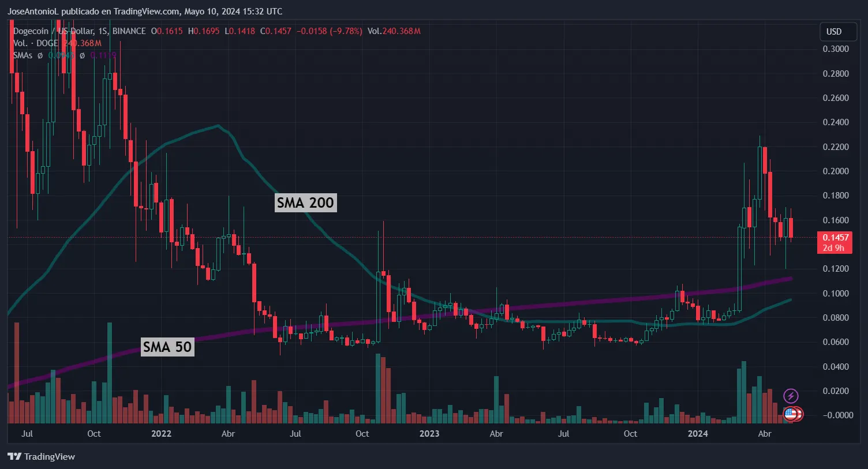Screen dimensions: 868x469
Task: Click the SMA 50 label on the chart
Action: 167,347
